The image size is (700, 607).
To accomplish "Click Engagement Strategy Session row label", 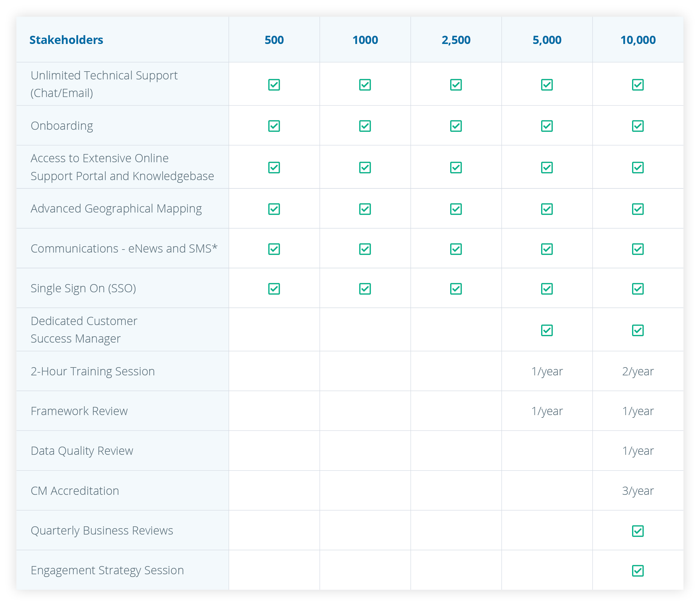I will tap(107, 571).
